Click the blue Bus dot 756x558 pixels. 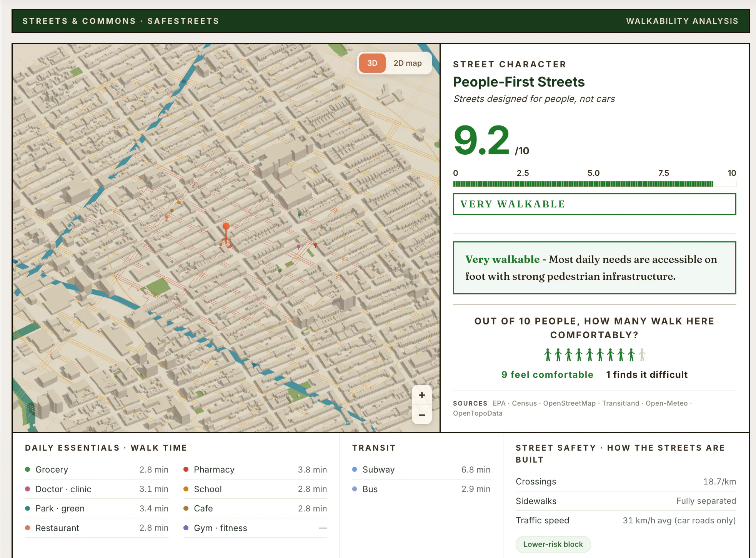pyautogui.click(x=355, y=489)
